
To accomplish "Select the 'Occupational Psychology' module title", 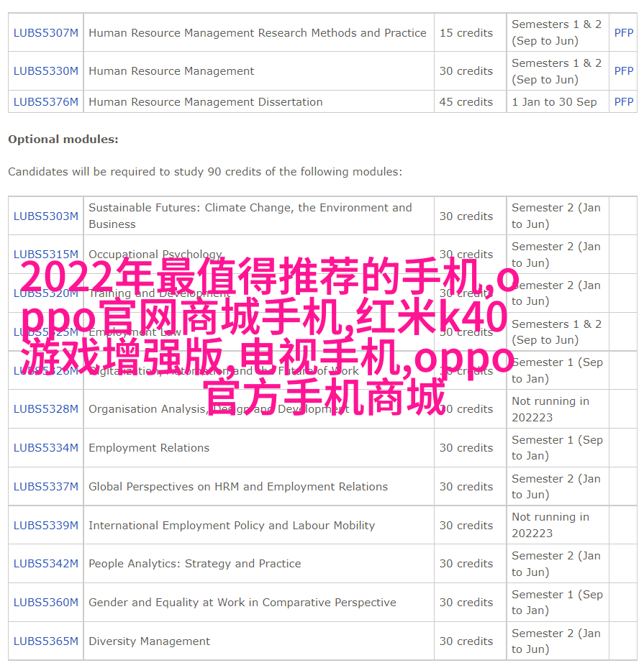I will 155,254.
